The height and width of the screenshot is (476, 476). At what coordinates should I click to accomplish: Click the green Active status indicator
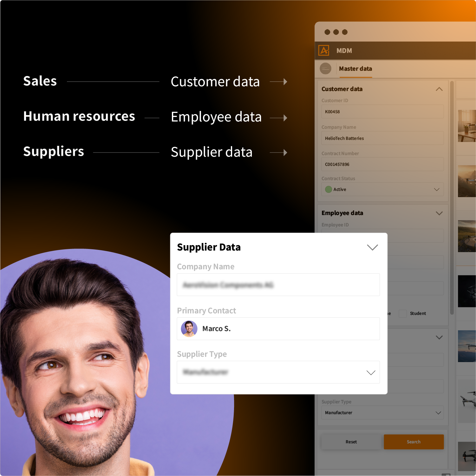[329, 189]
